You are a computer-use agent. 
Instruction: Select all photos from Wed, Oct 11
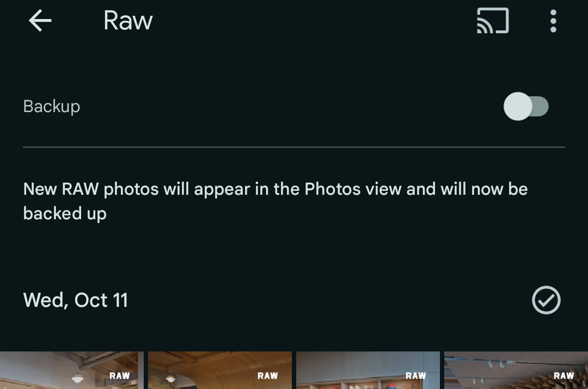pyautogui.click(x=546, y=300)
